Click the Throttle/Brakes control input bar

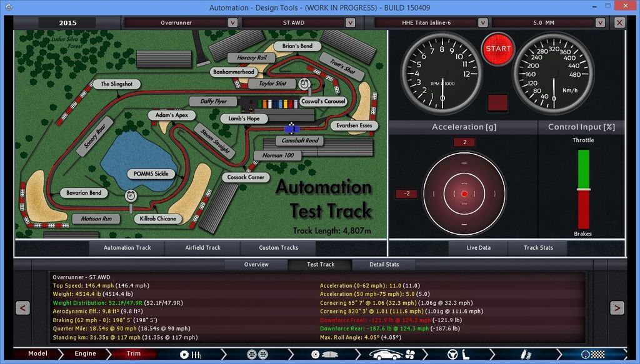583,189
